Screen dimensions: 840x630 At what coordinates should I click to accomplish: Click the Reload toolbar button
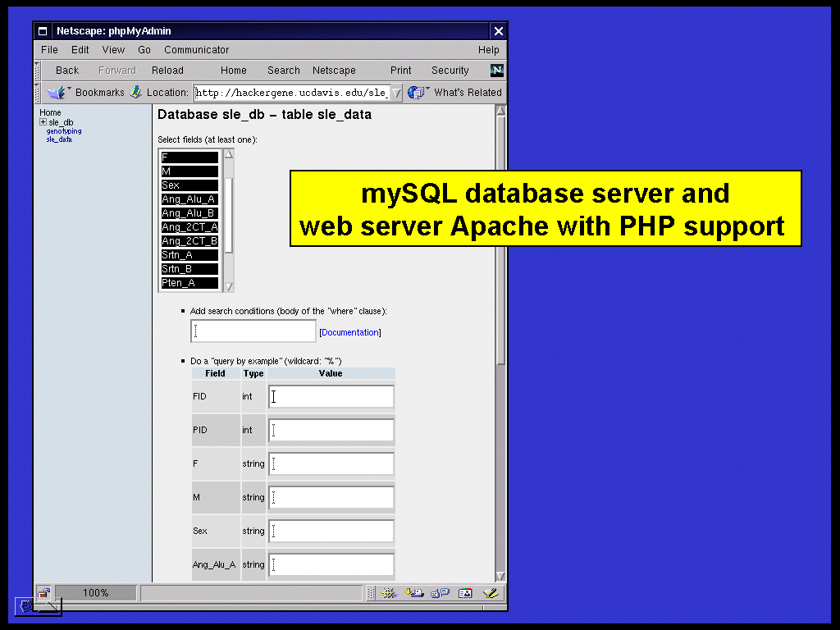[x=167, y=71]
